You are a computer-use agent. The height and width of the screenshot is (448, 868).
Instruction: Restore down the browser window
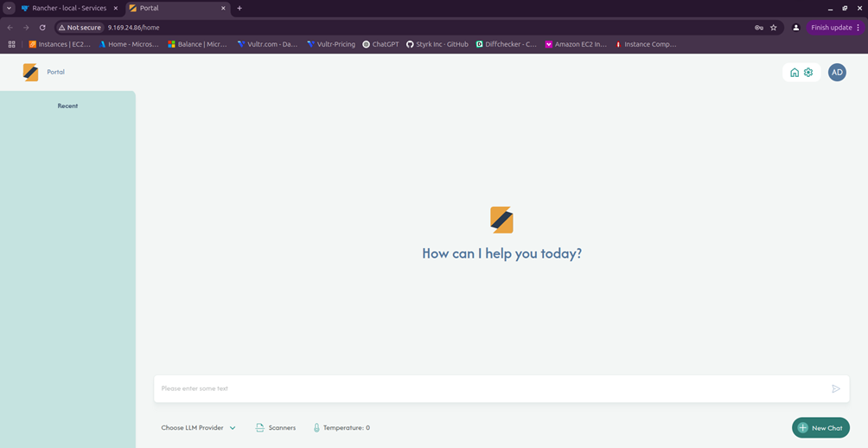coord(845,9)
